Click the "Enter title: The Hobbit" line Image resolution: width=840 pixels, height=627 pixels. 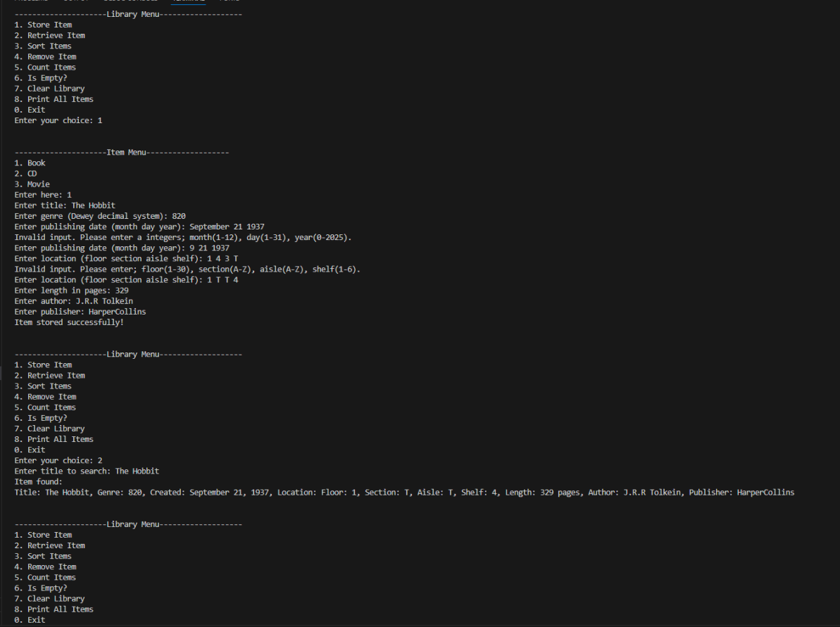(x=65, y=205)
